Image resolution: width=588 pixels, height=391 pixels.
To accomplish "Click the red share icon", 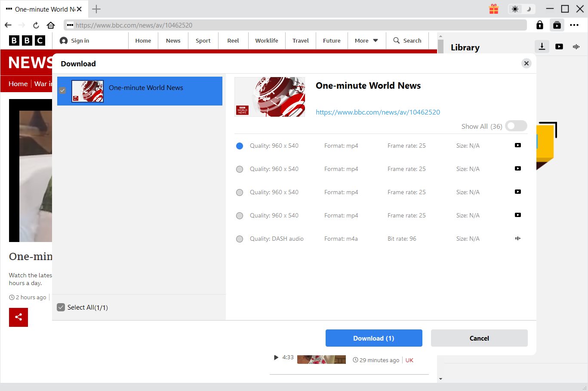I will 18,317.
